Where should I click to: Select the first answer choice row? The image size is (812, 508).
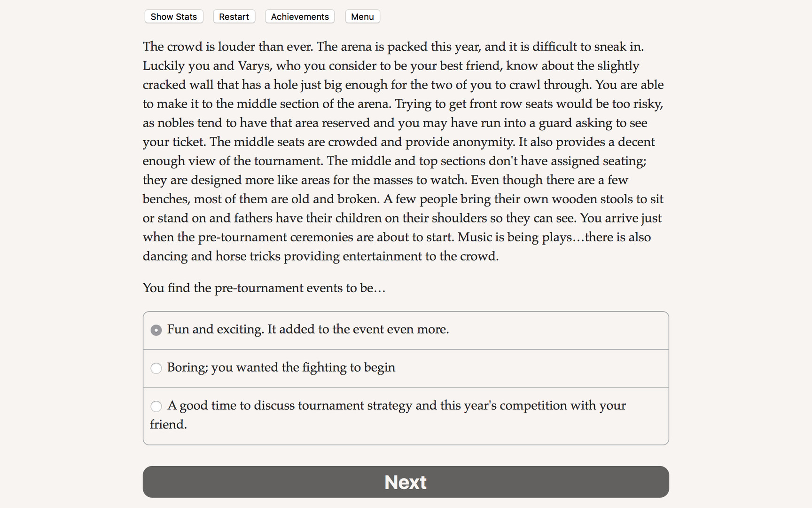point(405,330)
